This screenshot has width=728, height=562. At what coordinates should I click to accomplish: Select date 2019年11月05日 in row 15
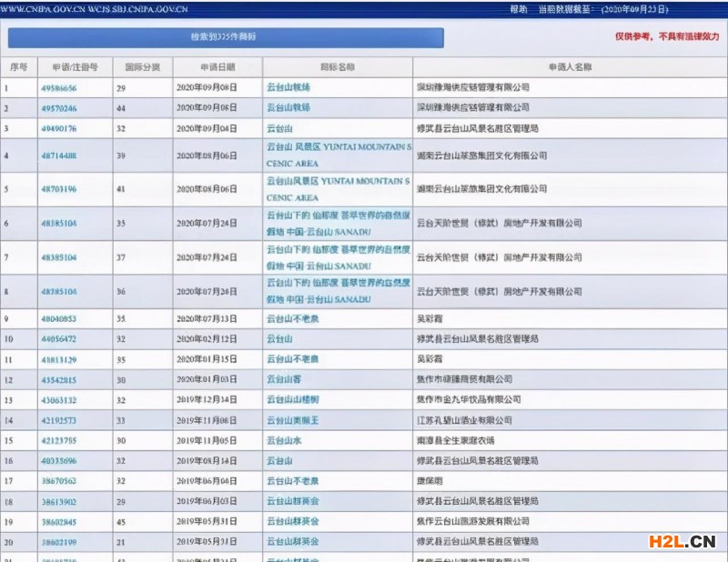click(x=207, y=440)
